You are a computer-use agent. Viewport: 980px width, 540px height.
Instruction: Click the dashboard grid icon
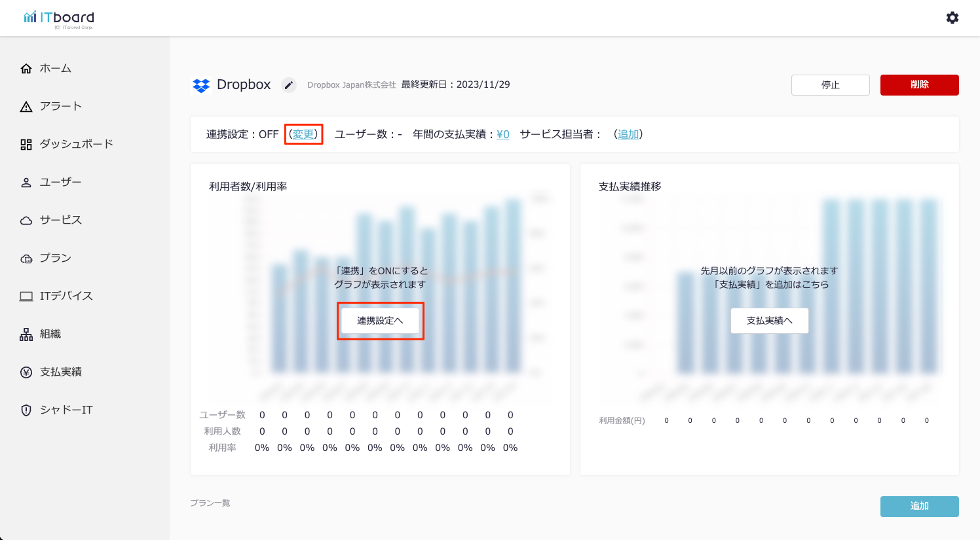pyautogui.click(x=26, y=145)
